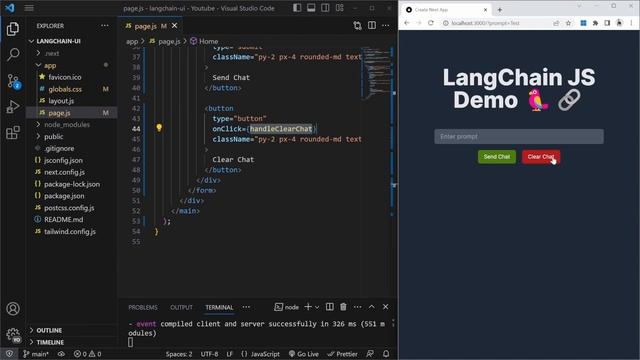Open Run and Debug view
This screenshot has height=360, width=640.
[x=13, y=107]
